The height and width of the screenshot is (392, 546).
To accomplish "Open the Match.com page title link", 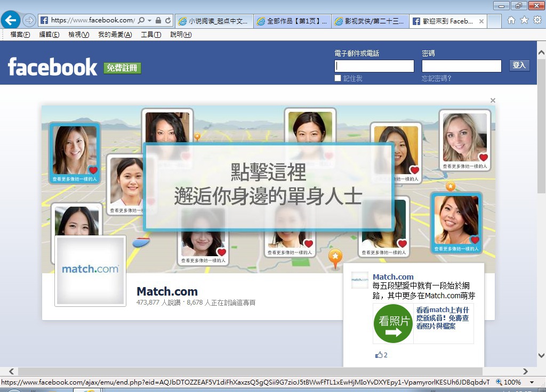I will tap(167, 291).
